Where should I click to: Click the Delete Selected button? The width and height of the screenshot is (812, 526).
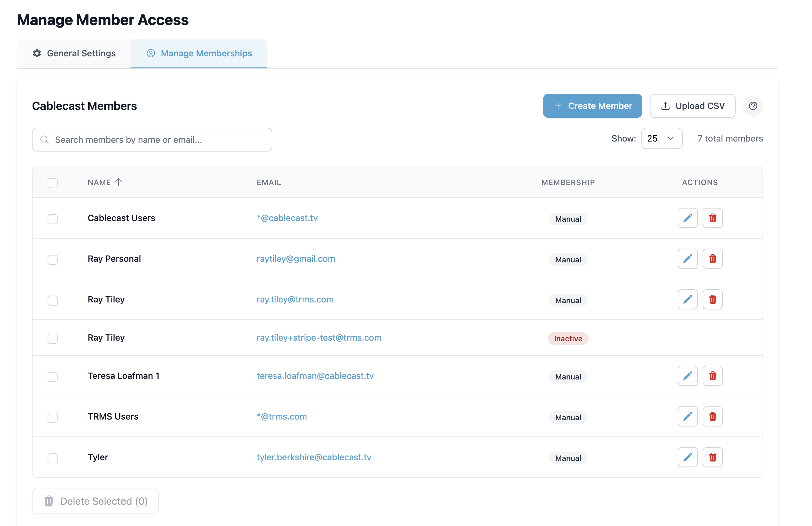click(x=95, y=501)
